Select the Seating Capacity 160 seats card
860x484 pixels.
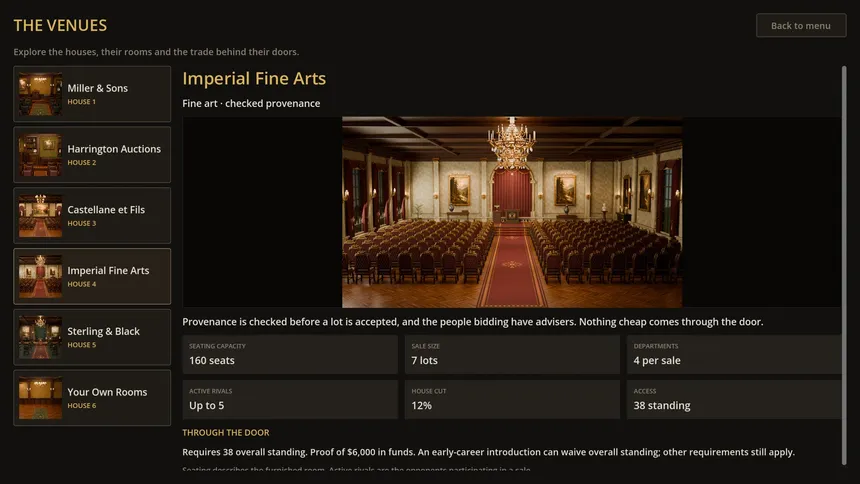290,354
